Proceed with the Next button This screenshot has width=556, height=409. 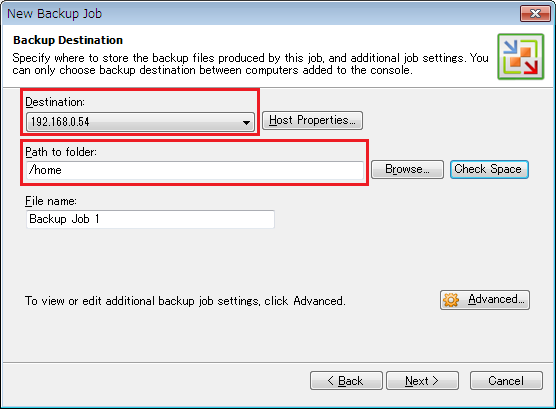[422, 381]
